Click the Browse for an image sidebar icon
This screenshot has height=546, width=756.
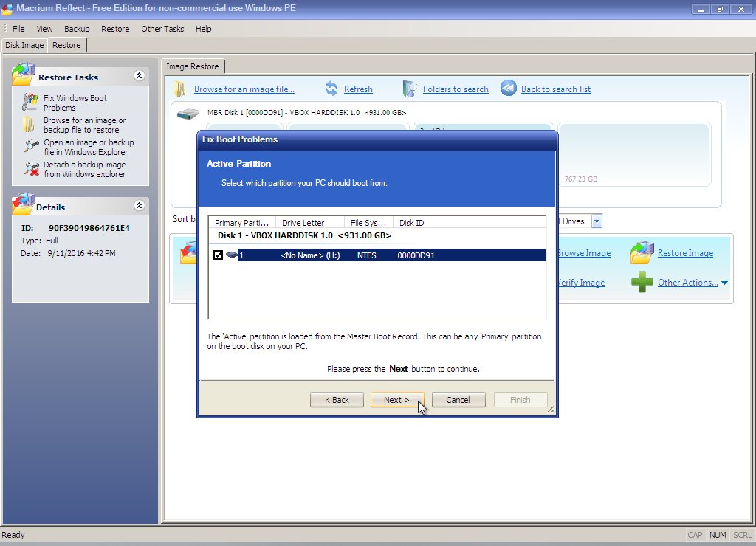pos(30,124)
